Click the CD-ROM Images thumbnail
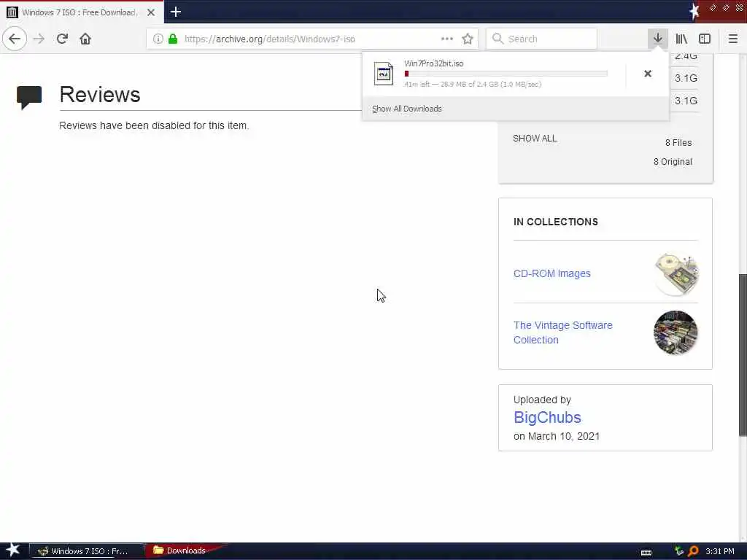Screen dimensions: 747x560 (x=676, y=274)
